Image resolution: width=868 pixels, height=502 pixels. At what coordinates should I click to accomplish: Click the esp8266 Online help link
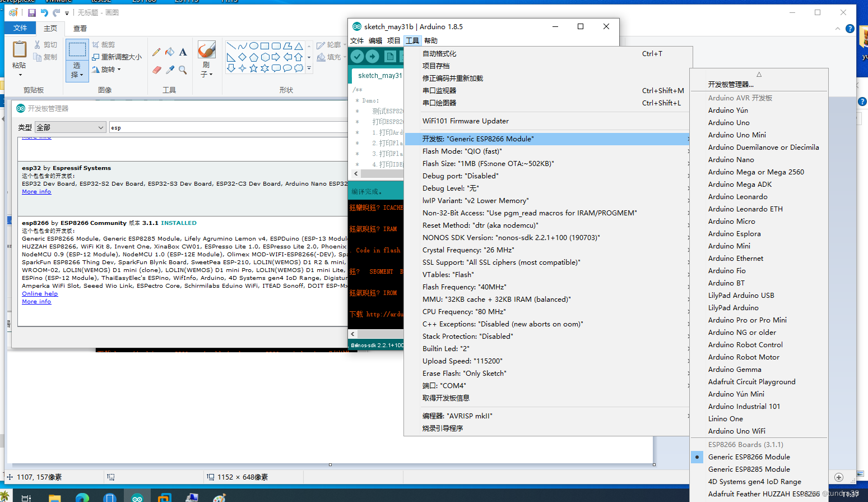[x=40, y=294]
